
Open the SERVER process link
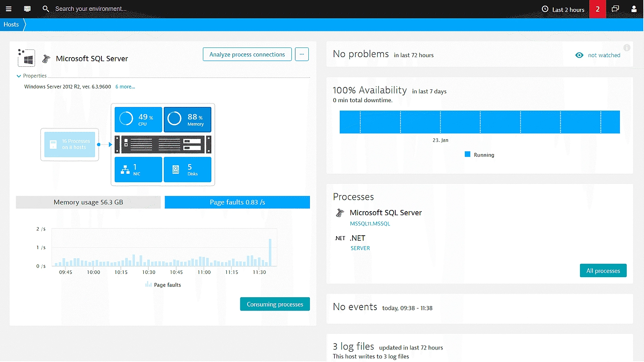(x=360, y=248)
